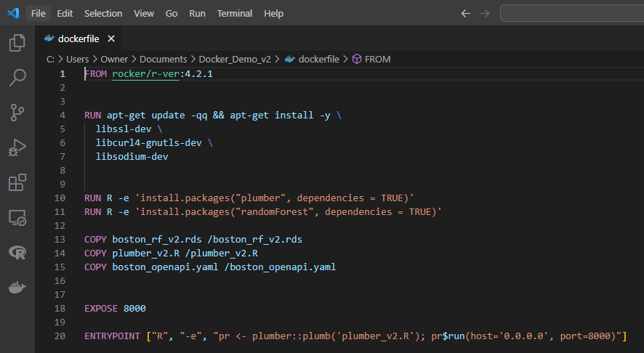Open the Search view icon
The image size is (644, 353).
[17, 78]
